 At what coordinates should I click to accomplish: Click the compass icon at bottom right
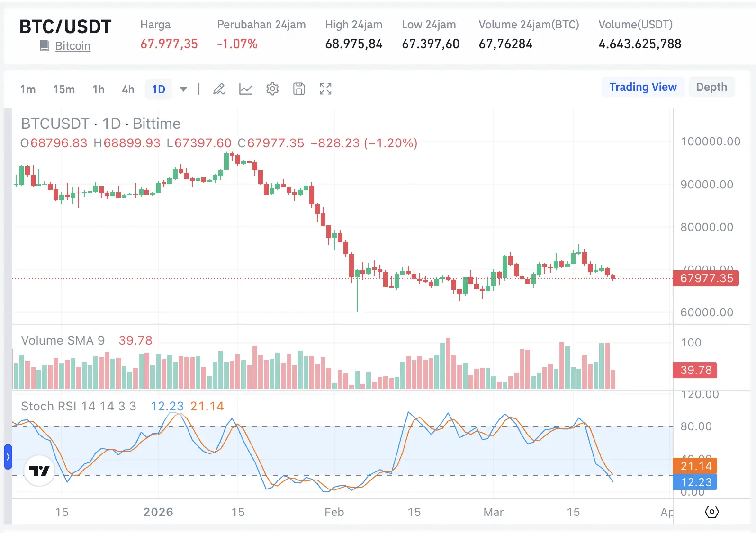(x=711, y=512)
